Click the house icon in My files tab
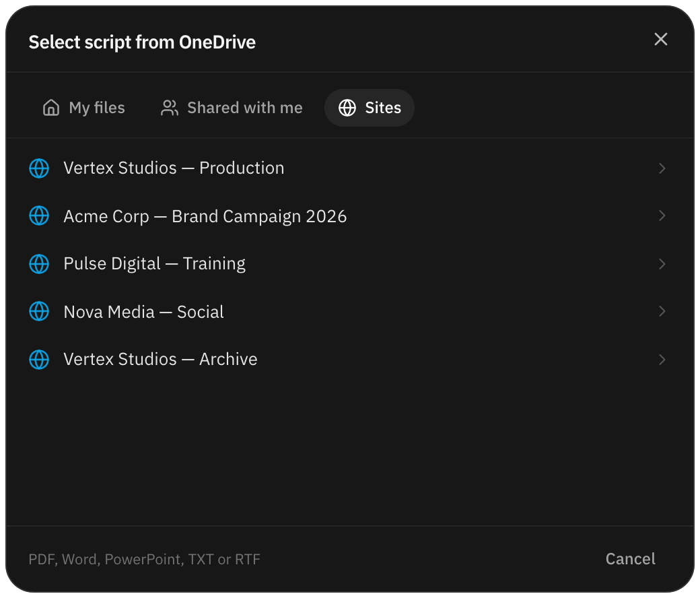The width and height of the screenshot is (700, 598). coord(51,108)
